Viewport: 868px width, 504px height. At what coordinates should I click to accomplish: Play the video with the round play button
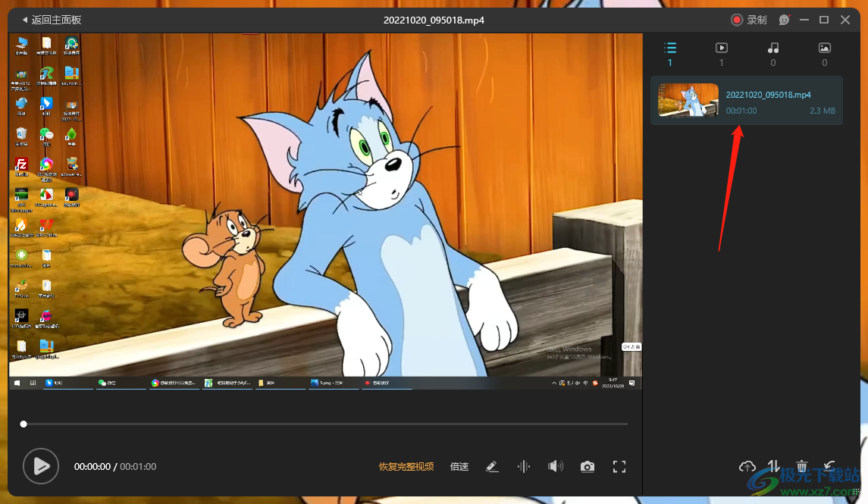point(40,466)
